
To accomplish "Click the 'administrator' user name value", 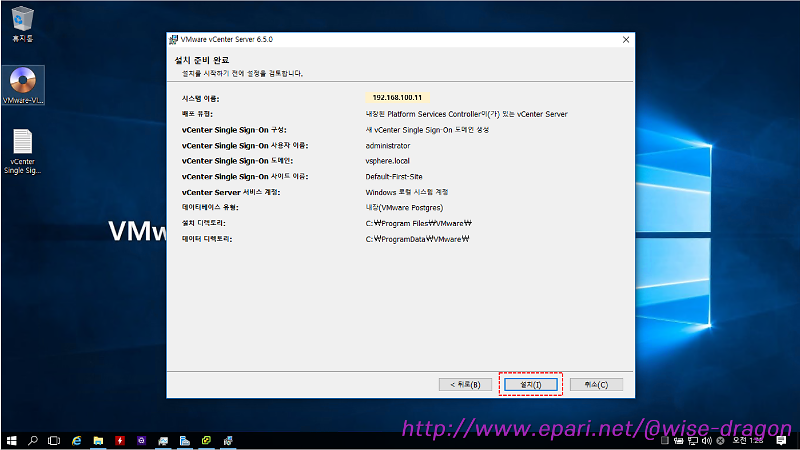I will pyautogui.click(x=388, y=146).
